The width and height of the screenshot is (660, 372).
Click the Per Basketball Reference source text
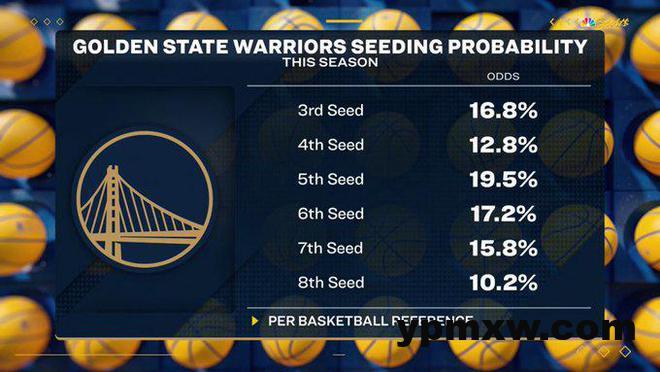point(370,321)
